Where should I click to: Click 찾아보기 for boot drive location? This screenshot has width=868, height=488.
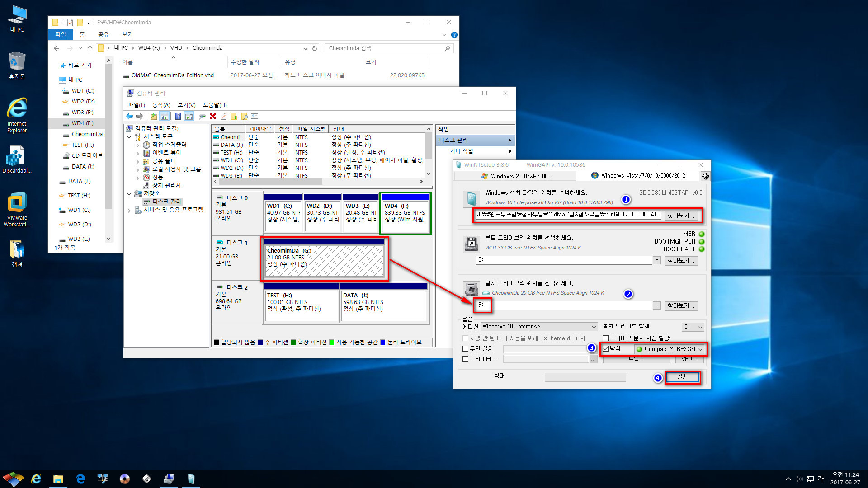coord(681,261)
